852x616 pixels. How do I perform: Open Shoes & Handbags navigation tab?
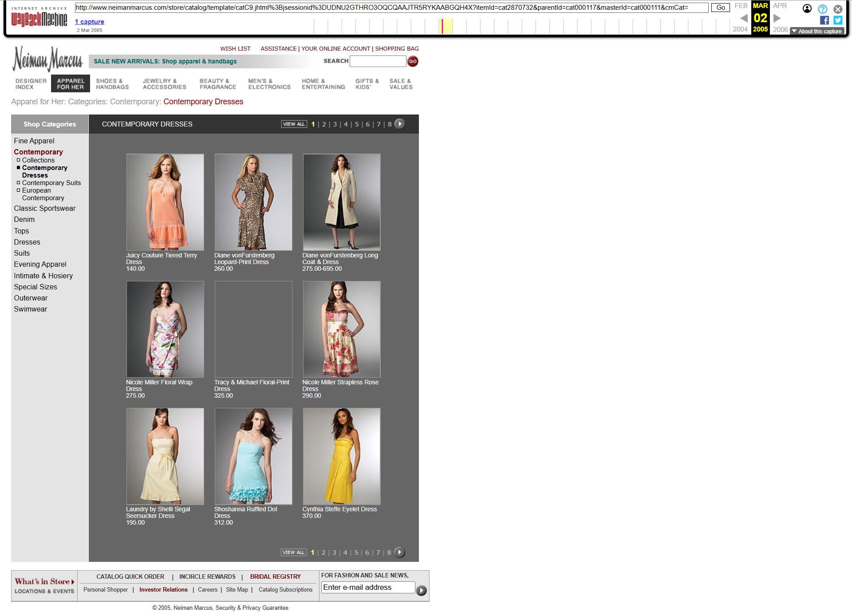112,84
